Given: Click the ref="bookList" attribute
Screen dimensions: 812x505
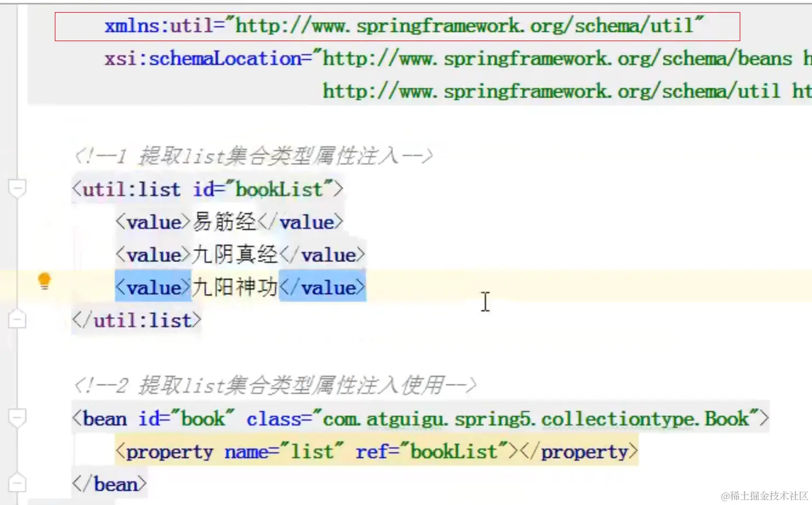Looking at the screenshot, I should click(x=432, y=451).
